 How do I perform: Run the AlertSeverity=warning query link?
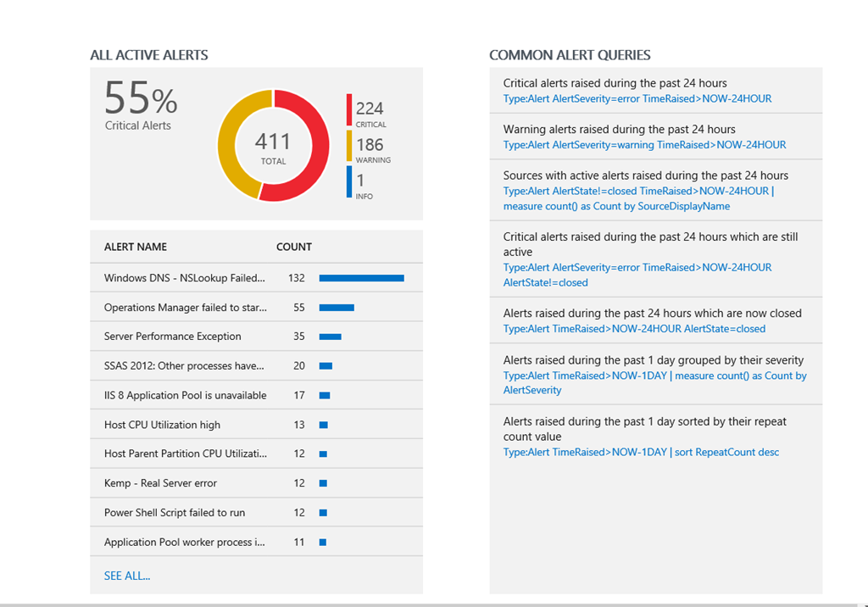644,145
